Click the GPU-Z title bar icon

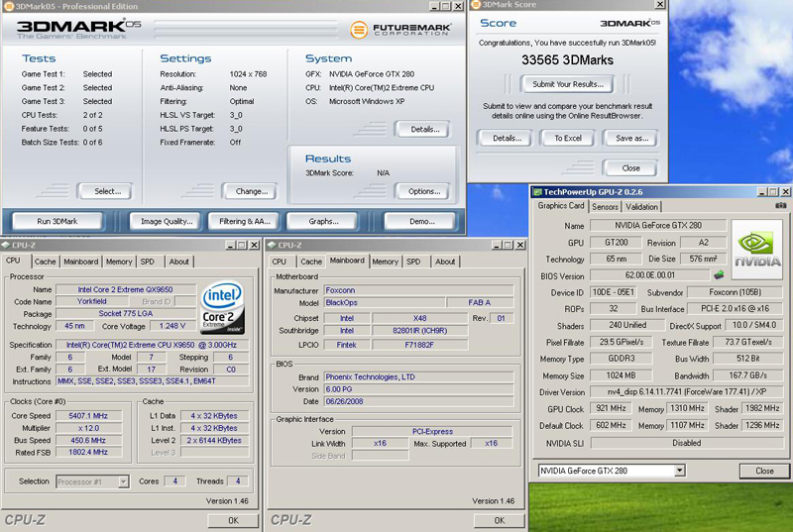[537, 192]
